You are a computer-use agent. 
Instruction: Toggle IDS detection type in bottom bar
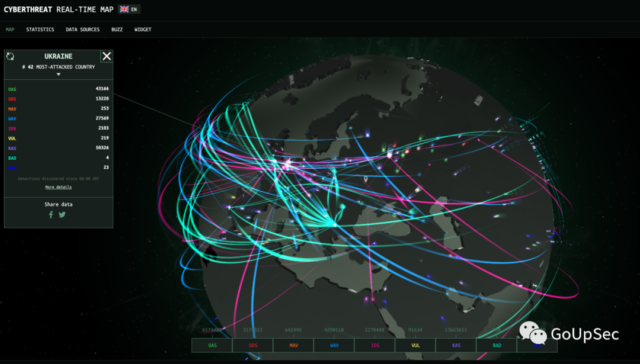click(375, 345)
